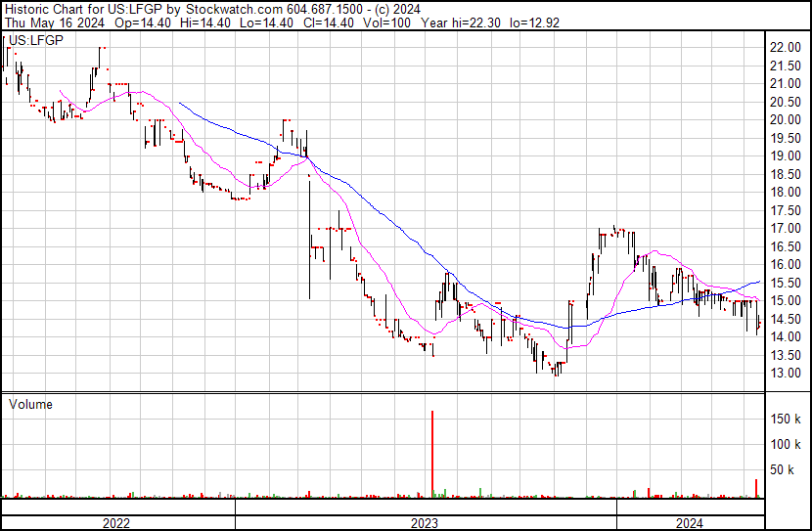Screen dimensions: 812x531
Task: Click the 17.50 price axis label
Action: [x=785, y=210]
